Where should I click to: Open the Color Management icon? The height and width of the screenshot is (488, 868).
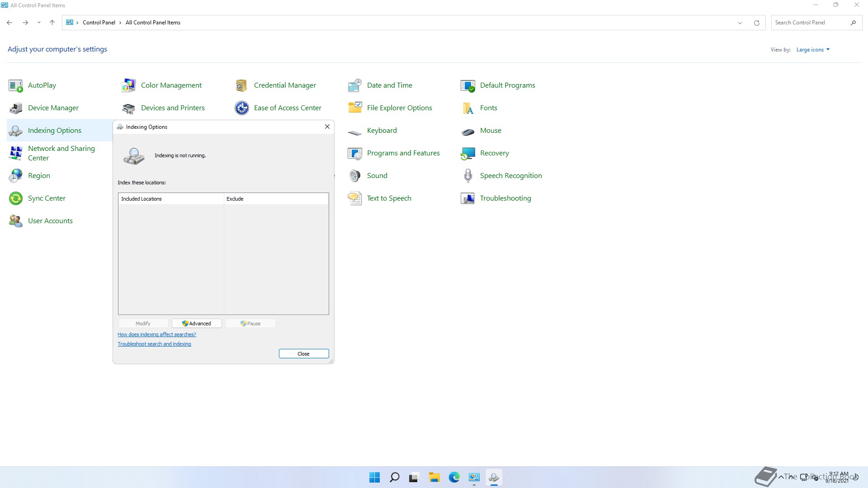pos(129,85)
